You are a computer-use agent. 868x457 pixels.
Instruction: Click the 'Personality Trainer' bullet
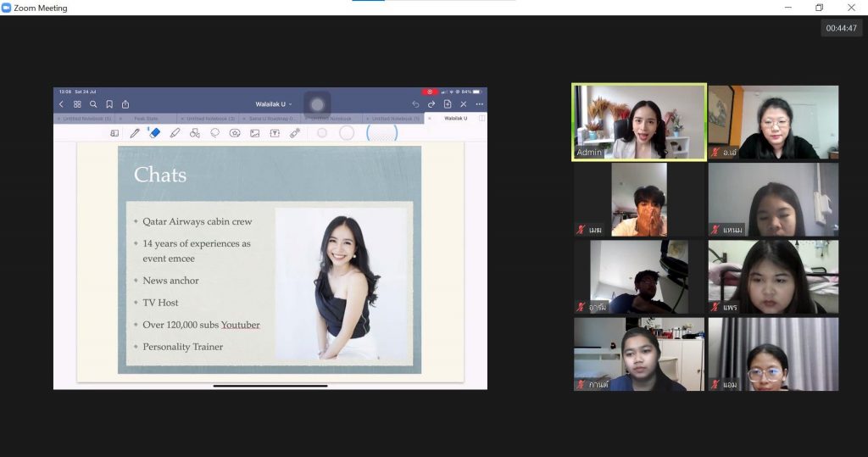coord(183,347)
